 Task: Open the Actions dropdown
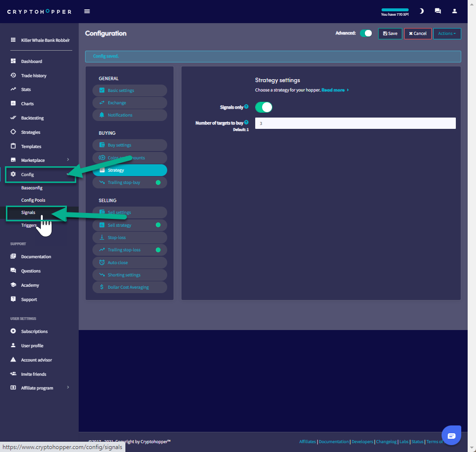[x=446, y=33]
